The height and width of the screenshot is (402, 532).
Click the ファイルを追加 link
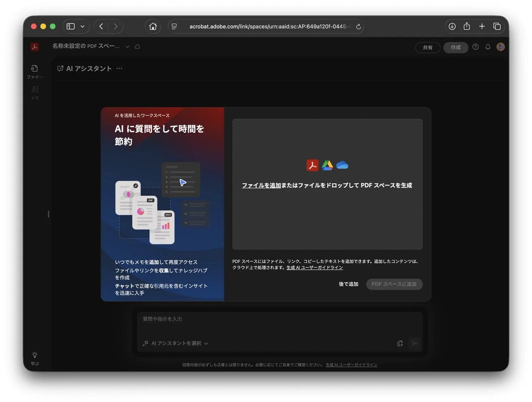pos(262,185)
